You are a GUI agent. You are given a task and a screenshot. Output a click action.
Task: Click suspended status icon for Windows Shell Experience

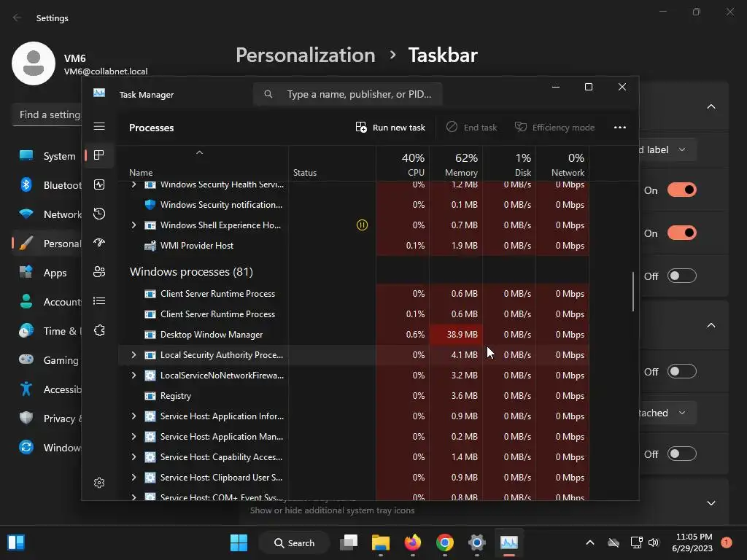362,225
